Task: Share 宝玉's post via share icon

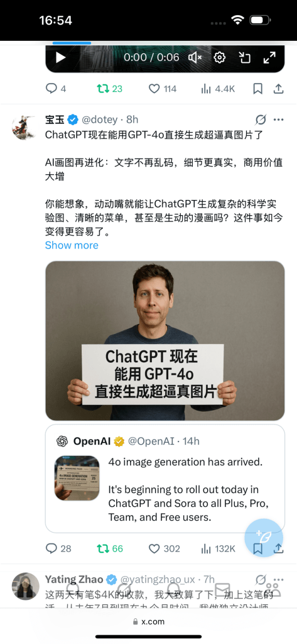Action: [x=279, y=548]
